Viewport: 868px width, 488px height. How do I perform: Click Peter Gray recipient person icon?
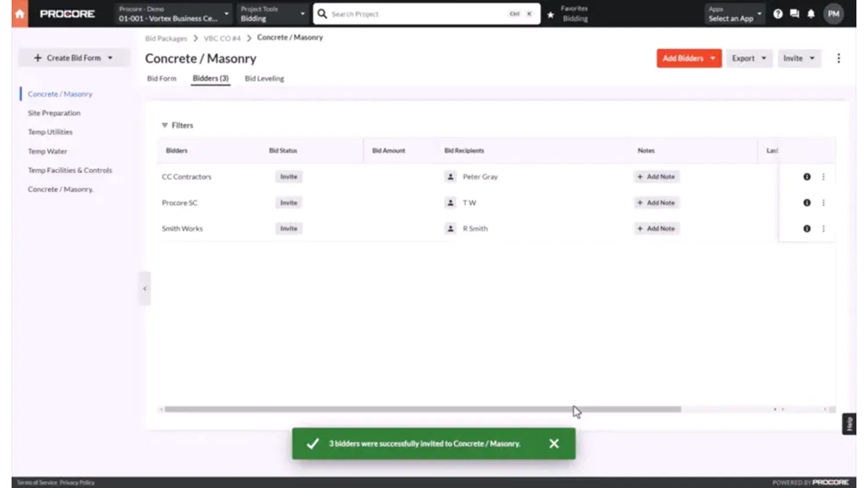click(451, 177)
